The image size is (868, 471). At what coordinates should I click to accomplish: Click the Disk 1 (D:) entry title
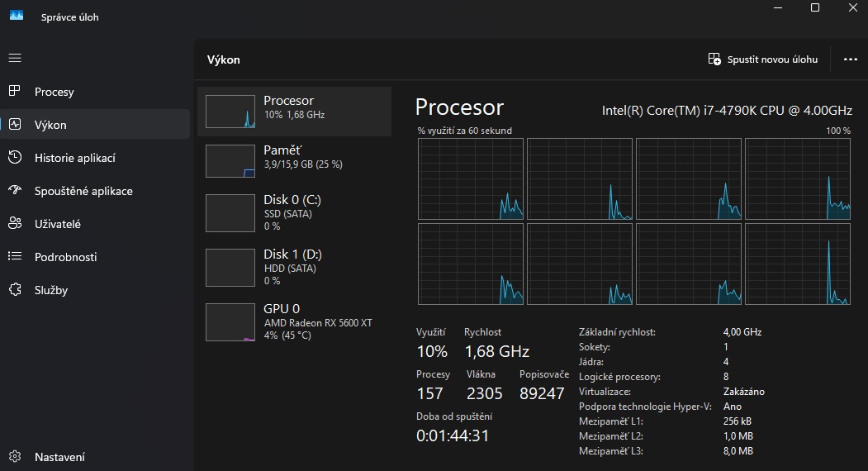point(292,255)
